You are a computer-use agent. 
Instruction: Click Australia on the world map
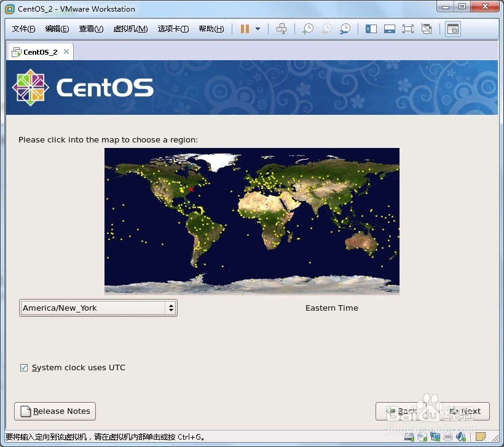(361, 243)
